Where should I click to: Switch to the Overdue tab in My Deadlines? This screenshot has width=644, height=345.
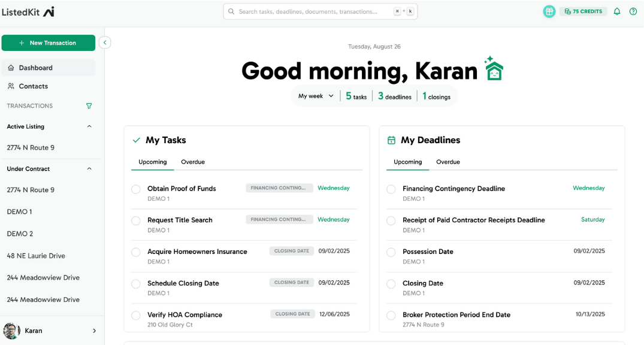click(448, 162)
